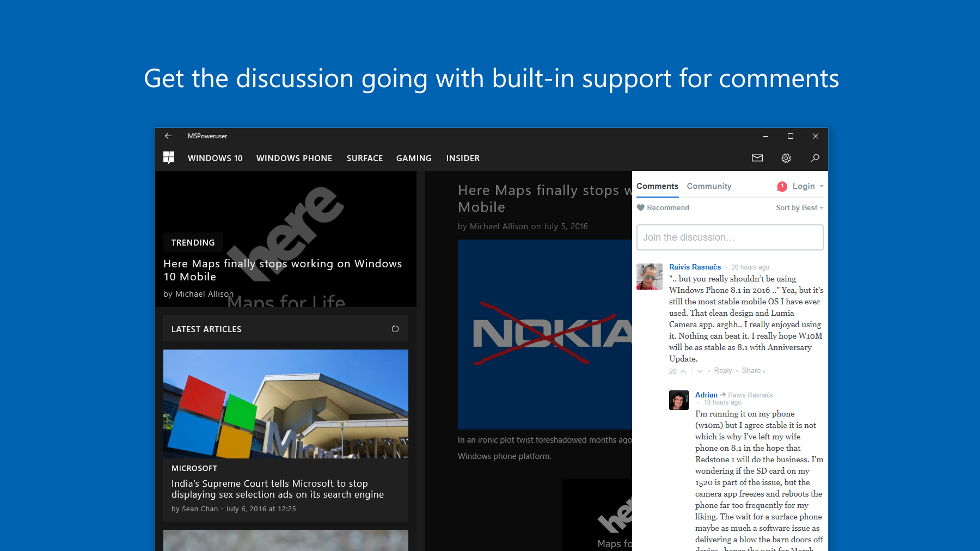Click the Recommend heart icon
The width and height of the screenshot is (980, 551).
click(x=641, y=207)
